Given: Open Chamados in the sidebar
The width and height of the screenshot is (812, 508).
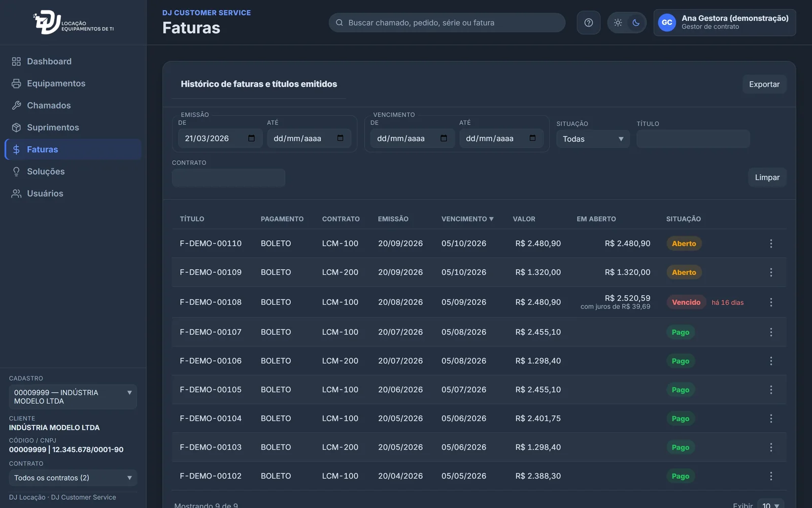Looking at the screenshot, I should [73, 105].
